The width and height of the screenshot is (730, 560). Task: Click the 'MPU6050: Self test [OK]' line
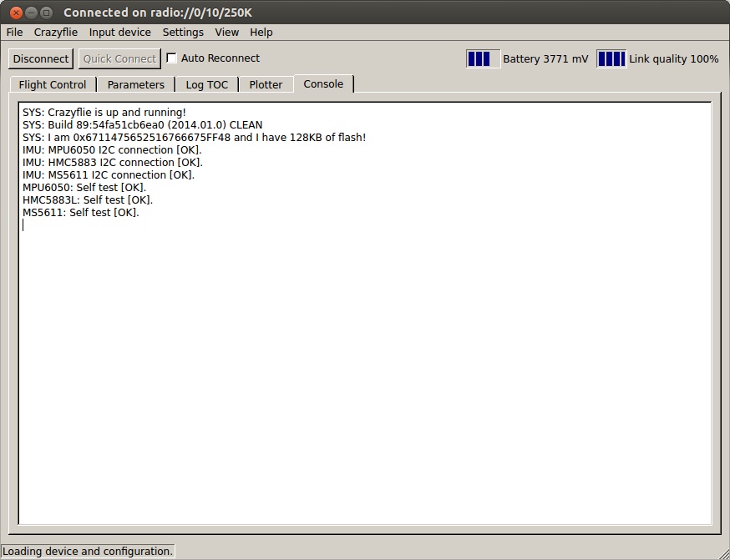pyautogui.click(x=84, y=188)
